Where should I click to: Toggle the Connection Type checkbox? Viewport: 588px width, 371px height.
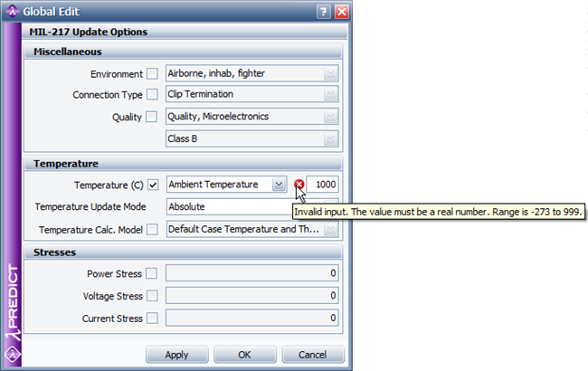pyautogui.click(x=152, y=94)
